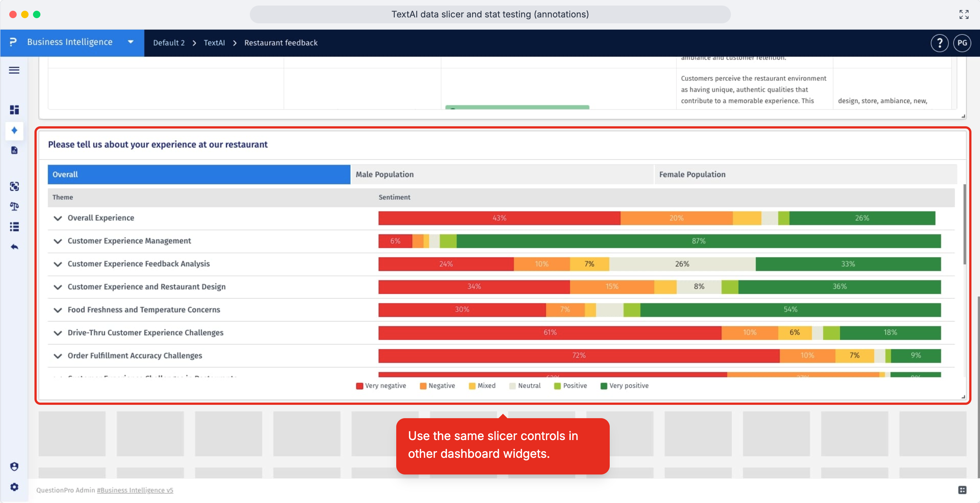Click the 72% Order Fulfillment bar segment
Image resolution: width=980 pixels, height=503 pixels.
(579, 356)
